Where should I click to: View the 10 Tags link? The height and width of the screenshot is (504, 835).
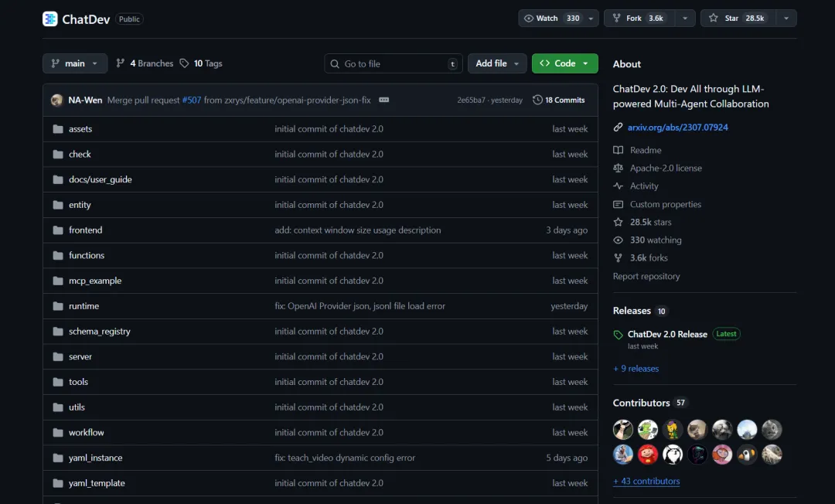(x=201, y=63)
